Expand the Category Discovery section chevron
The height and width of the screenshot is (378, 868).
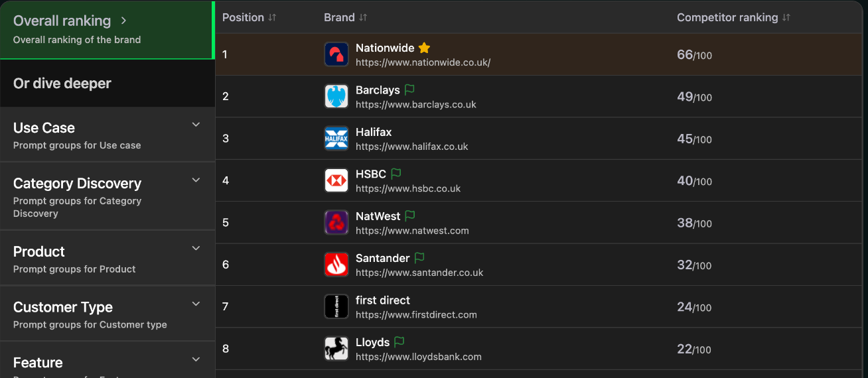tap(196, 180)
